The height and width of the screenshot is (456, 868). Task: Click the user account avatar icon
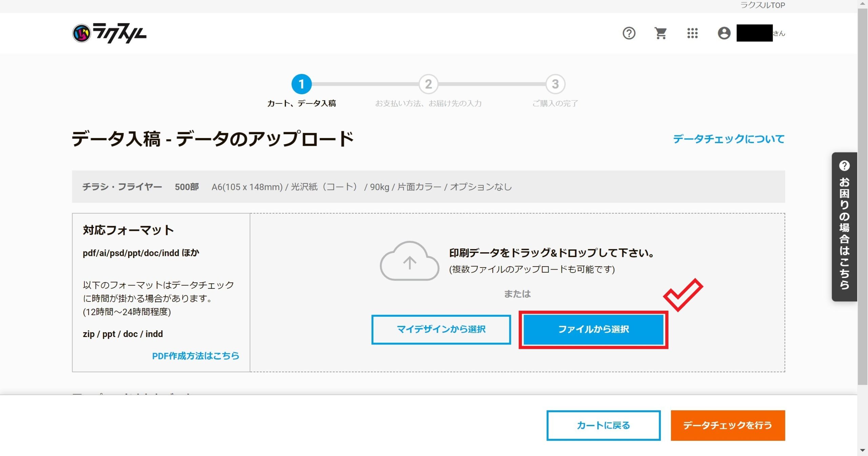point(724,33)
